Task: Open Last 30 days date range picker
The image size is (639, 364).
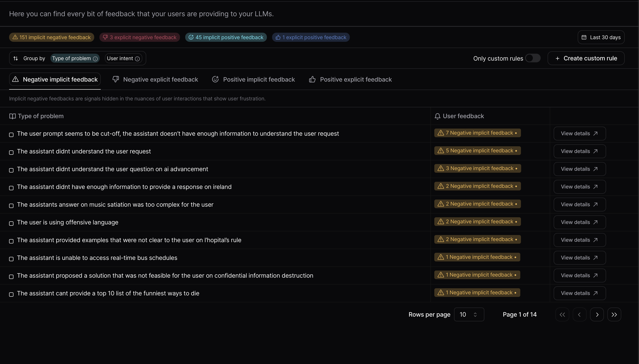Action: click(601, 37)
